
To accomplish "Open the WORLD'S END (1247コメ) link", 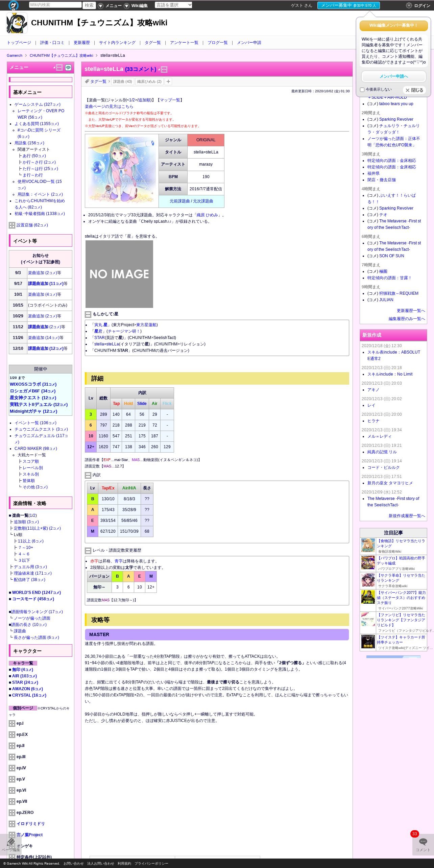I will click(x=37, y=593).
